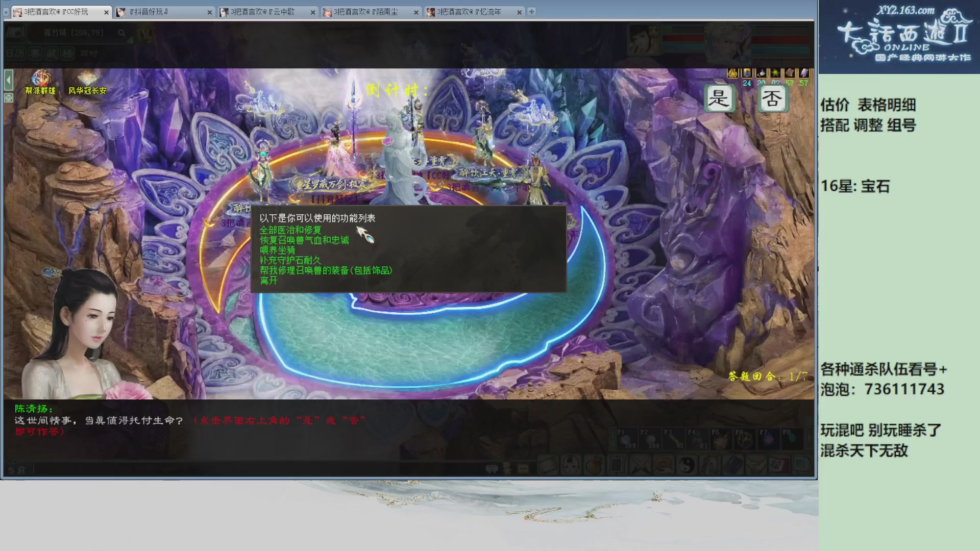Add a new tab with plus button
The width and height of the screenshot is (980, 551).
[531, 12]
